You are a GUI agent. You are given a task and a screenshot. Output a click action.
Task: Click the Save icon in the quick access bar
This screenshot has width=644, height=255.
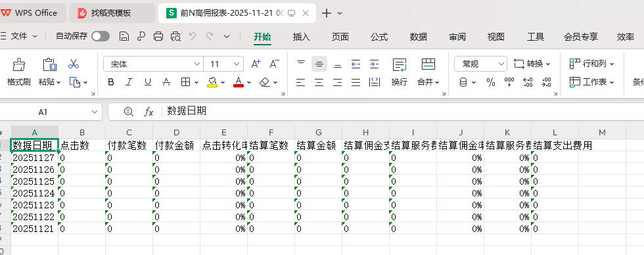(124, 36)
